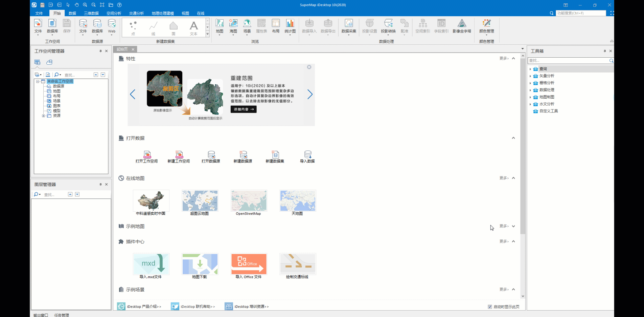Click 新建数据集 on start page
Image resolution: width=644 pixels, height=317 pixels.
pos(275,157)
